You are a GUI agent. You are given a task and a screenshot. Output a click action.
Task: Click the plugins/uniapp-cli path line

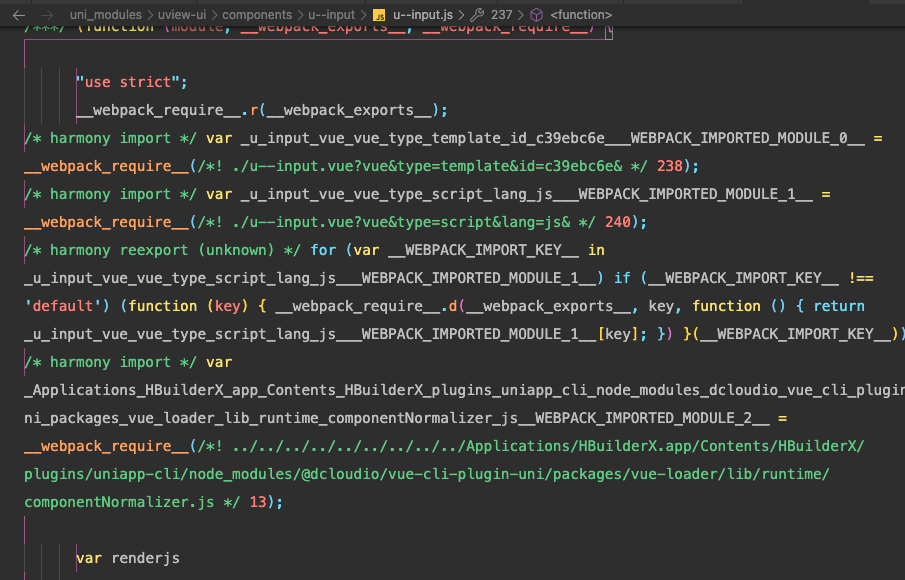[x=427, y=474]
